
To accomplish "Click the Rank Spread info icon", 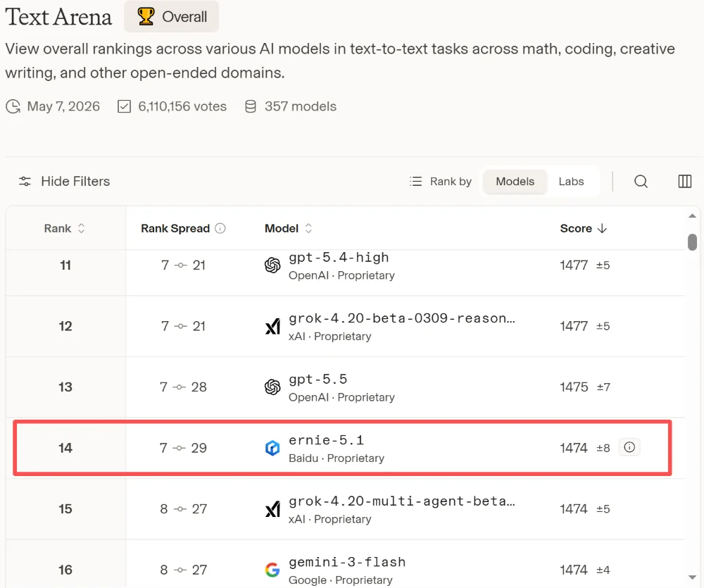I will (220, 228).
